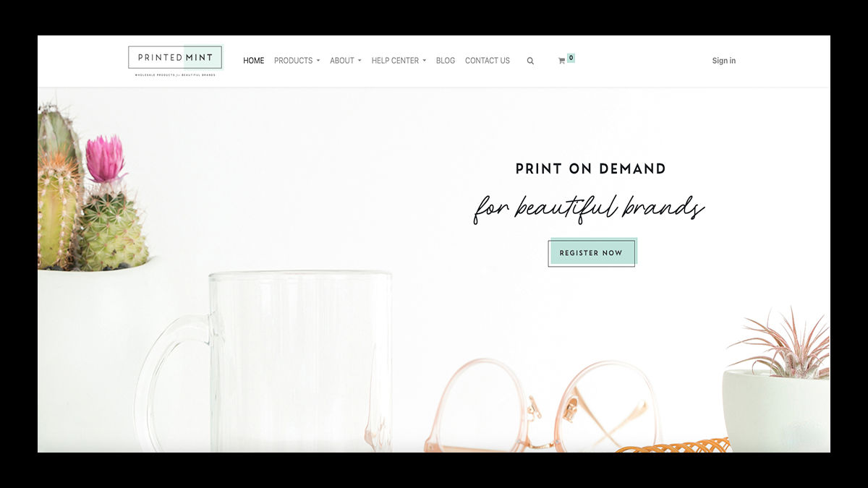
Task: Open the Blog menu item
Action: click(446, 61)
